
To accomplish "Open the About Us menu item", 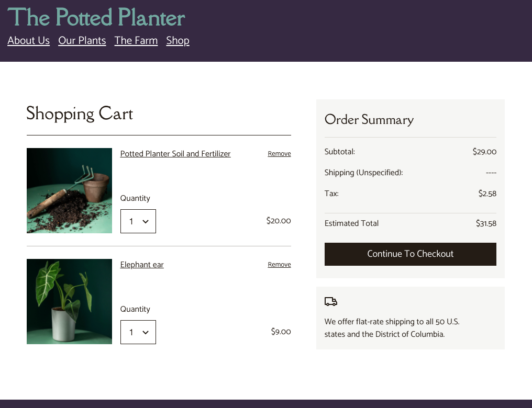I will pos(28,40).
